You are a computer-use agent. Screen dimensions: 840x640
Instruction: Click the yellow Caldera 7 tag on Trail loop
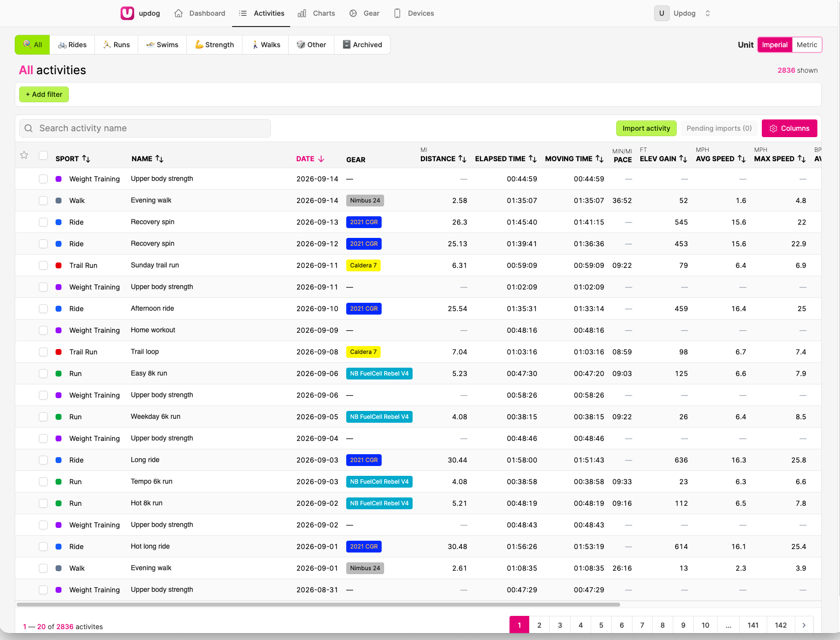click(363, 352)
